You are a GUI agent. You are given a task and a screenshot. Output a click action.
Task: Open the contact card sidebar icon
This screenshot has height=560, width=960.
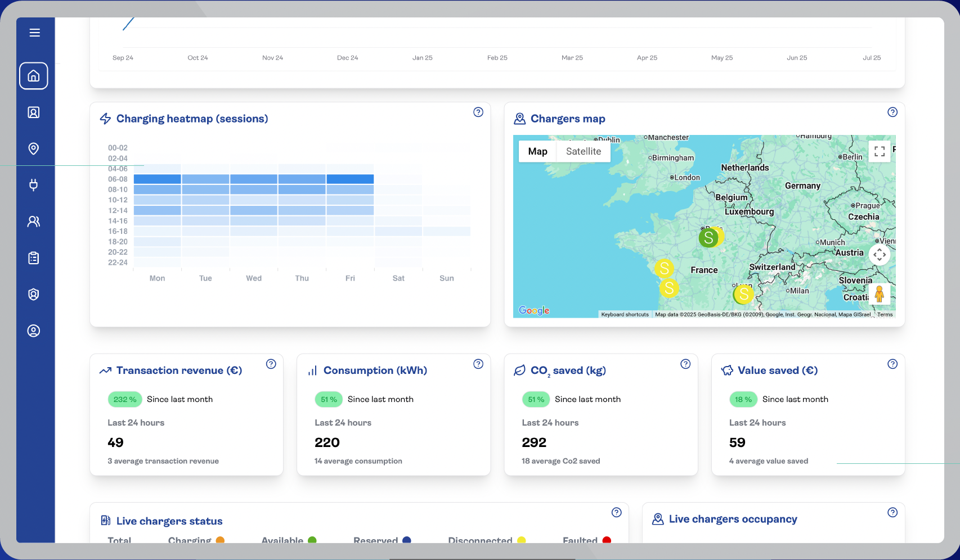tap(34, 112)
